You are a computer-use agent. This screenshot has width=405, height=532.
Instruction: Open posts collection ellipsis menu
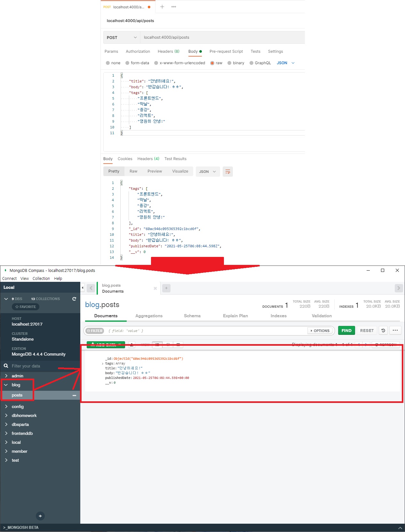pos(74,395)
